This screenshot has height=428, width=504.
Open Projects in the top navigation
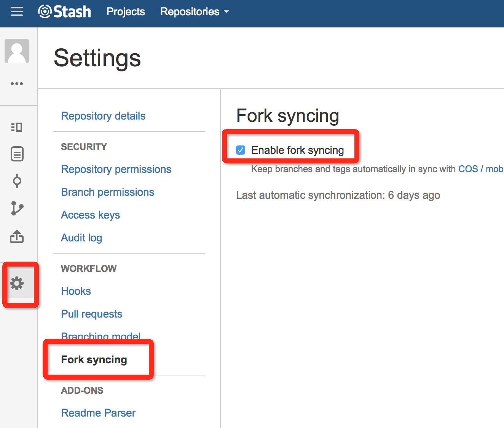point(126,12)
